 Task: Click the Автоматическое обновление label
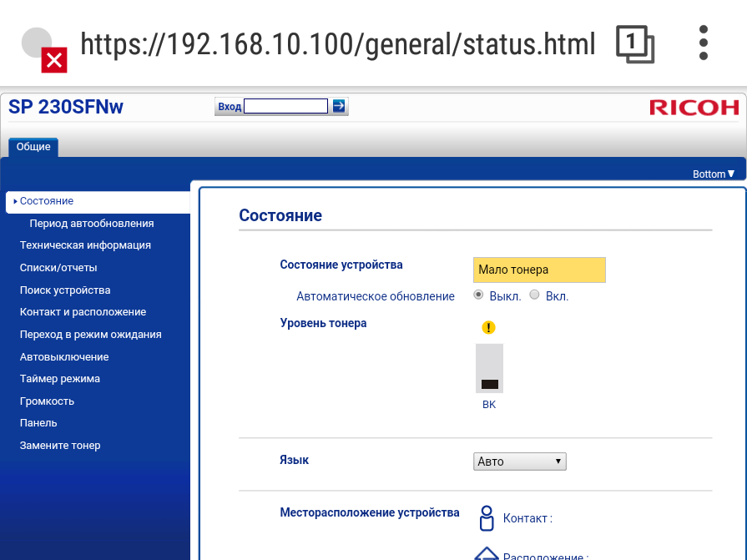point(376,296)
